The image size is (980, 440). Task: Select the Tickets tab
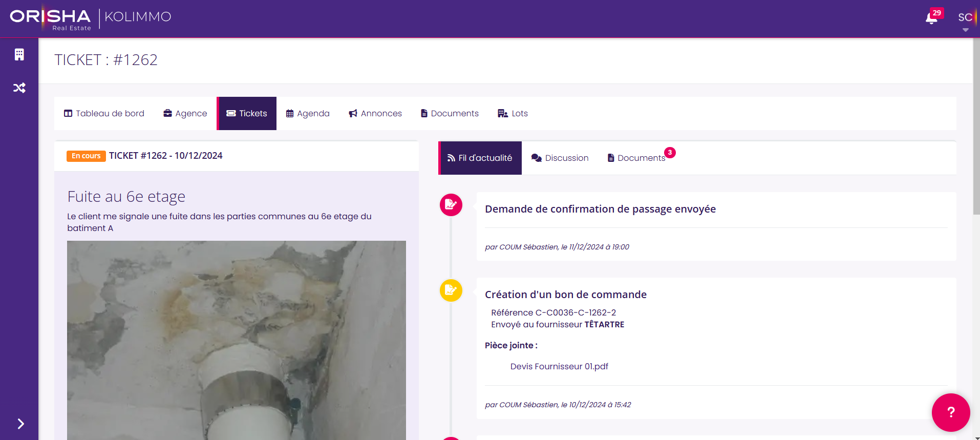(247, 113)
